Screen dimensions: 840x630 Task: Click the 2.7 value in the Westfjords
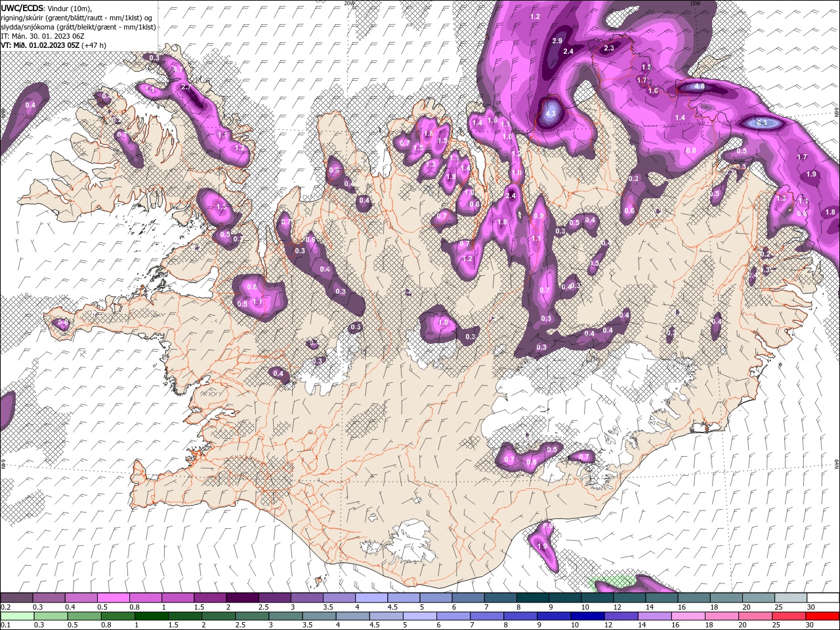pos(186,87)
